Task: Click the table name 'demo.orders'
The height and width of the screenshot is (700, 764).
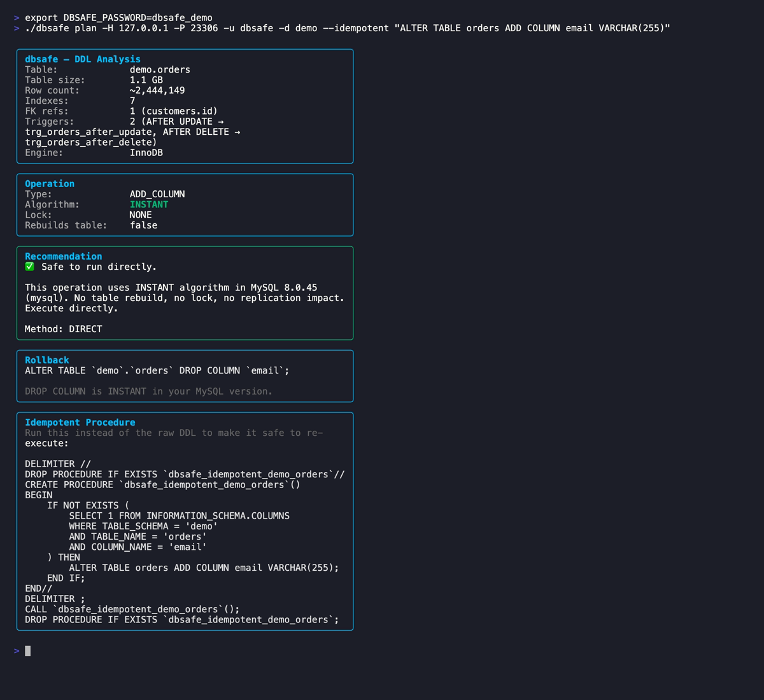Action: click(160, 69)
